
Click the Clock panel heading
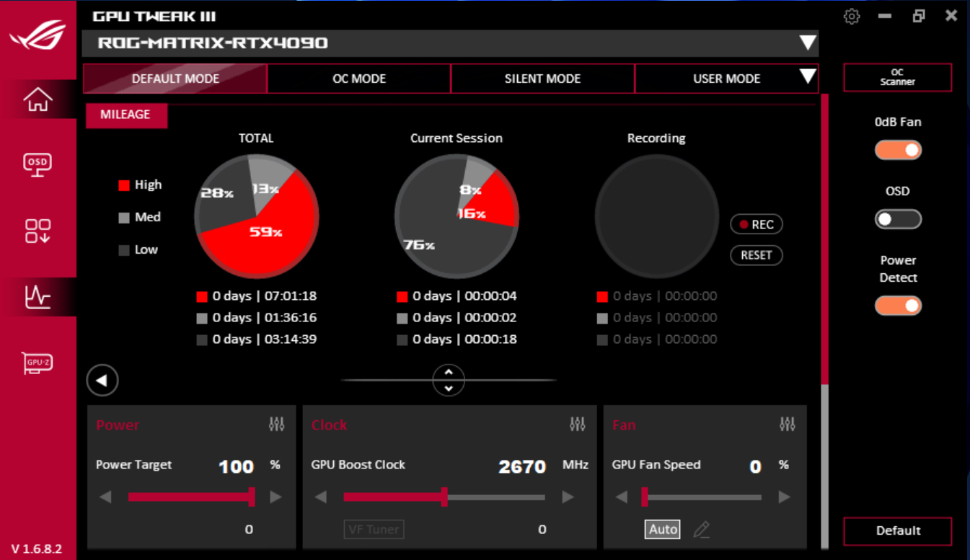point(329,425)
